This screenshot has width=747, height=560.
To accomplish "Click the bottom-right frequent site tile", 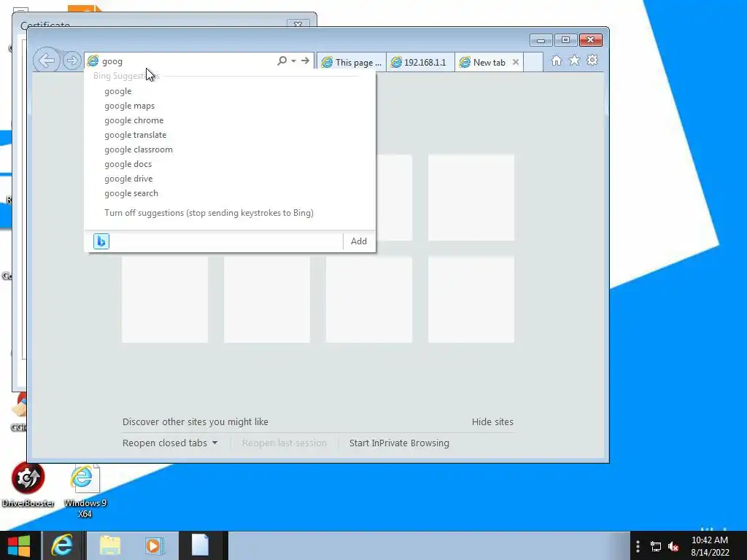I will [x=471, y=300].
